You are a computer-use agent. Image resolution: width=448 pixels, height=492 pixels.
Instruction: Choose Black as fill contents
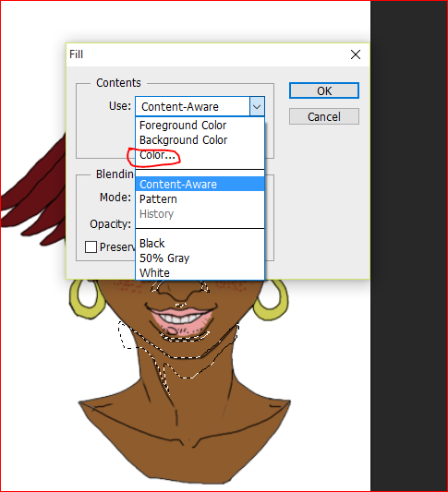pyautogui.click(x=200, y=243)
